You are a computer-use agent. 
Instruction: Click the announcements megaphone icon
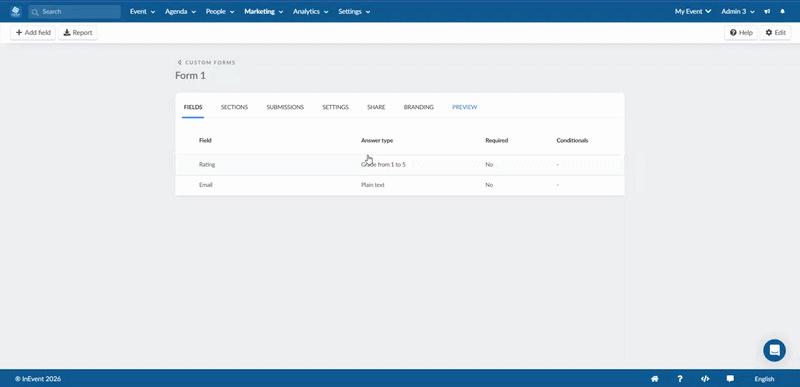[767, 11]
